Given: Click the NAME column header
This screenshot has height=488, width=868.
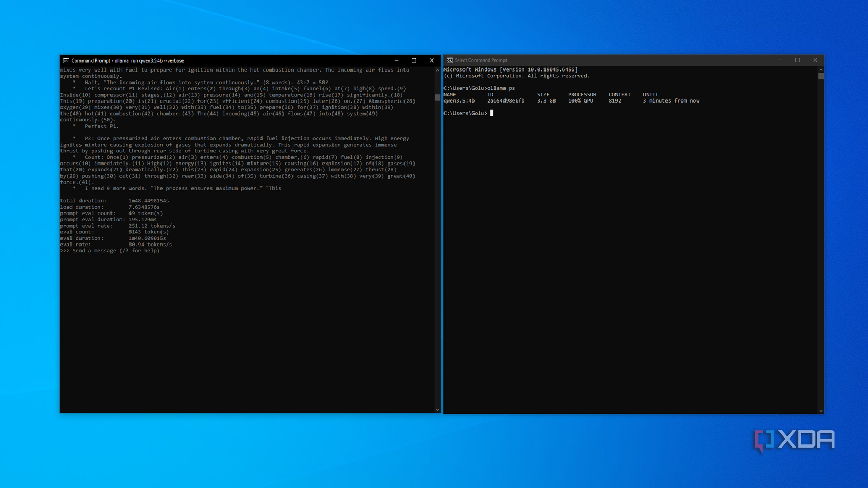Looking at the screenshot, I should point(450,95).
